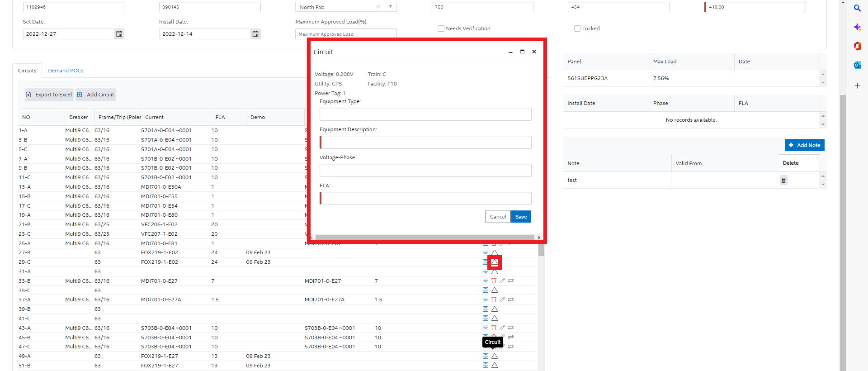868x371 pixels.
Task: Toggle the Locked checkbox
Action: coord(577,29)
